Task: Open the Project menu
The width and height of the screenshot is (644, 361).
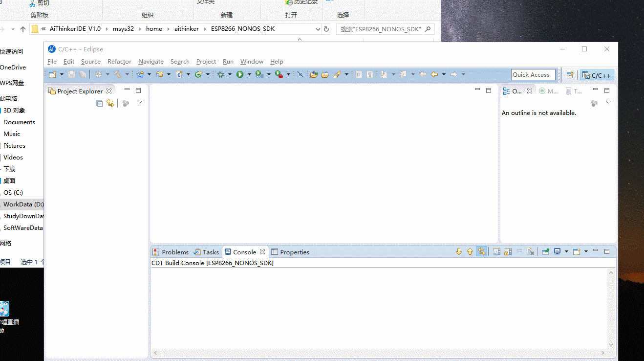Action: tap(206, 61)
